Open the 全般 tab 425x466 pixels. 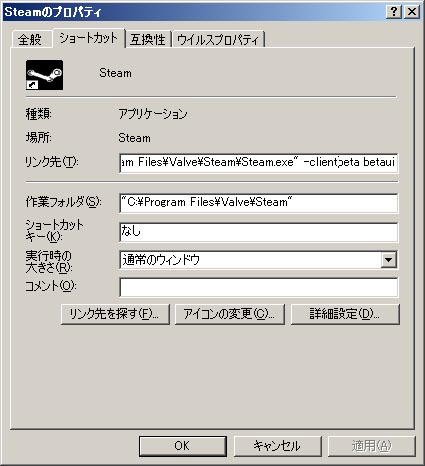(x=30, y=39)
